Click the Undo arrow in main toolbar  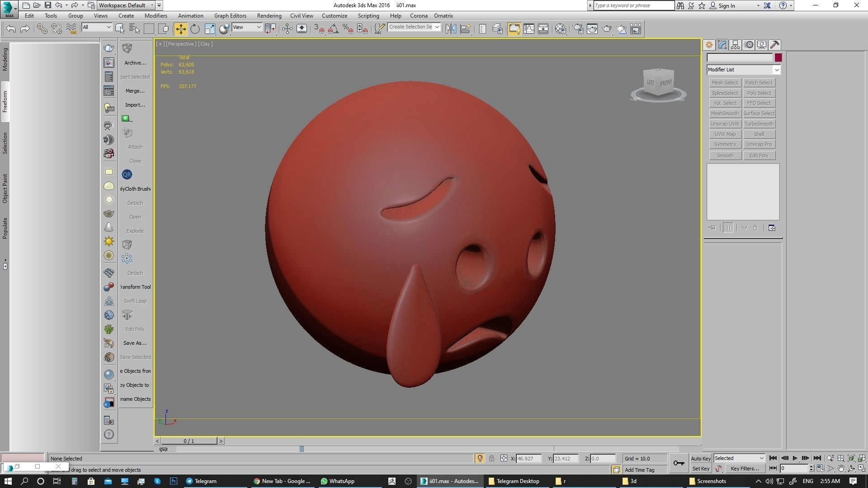(11, 29)
